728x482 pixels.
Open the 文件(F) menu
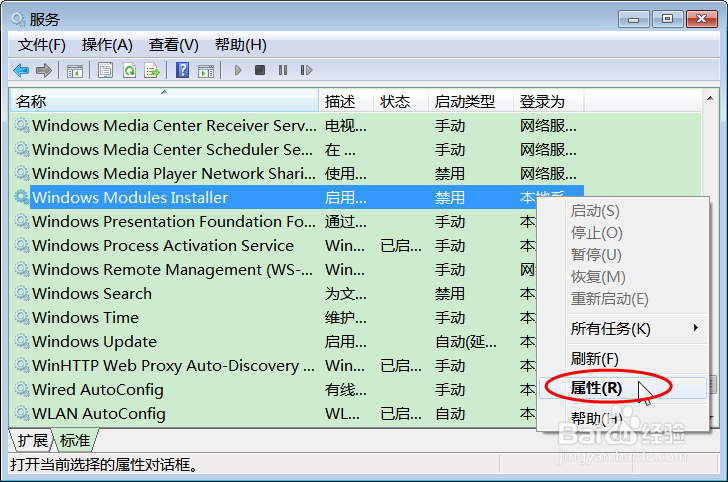[42, 45]
